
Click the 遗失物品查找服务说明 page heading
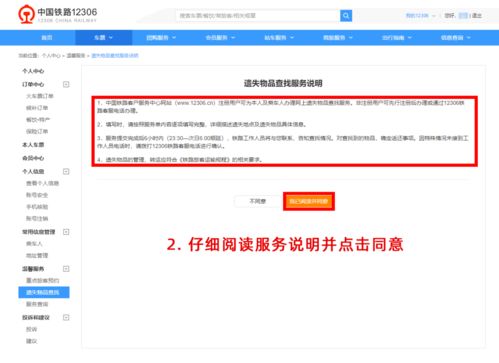(283, 83)
